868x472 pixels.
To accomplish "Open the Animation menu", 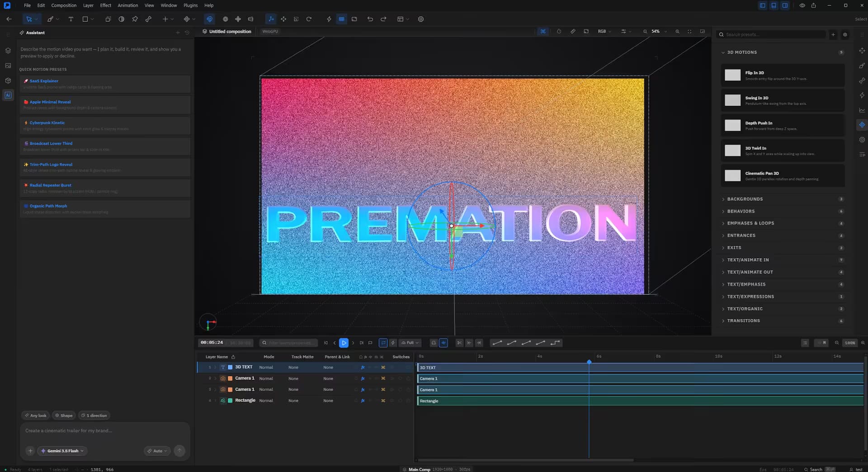I will coord(128,5).
